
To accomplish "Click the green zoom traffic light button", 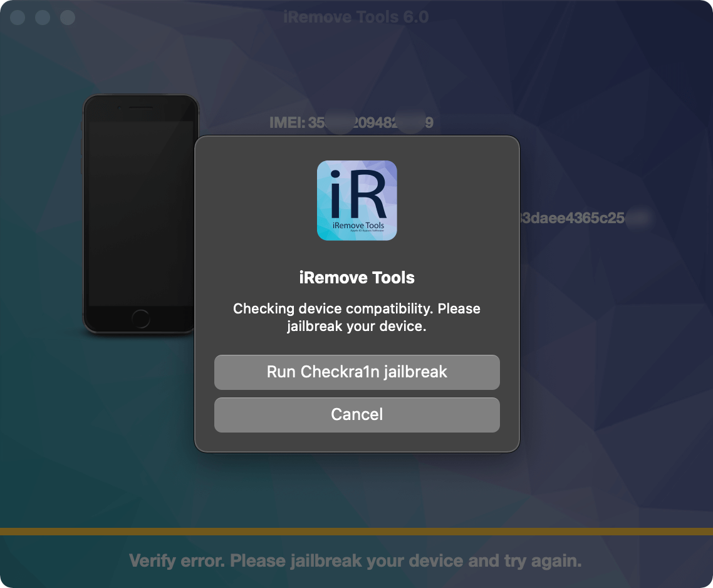I will pyautogui.click(x=67, y=18).
